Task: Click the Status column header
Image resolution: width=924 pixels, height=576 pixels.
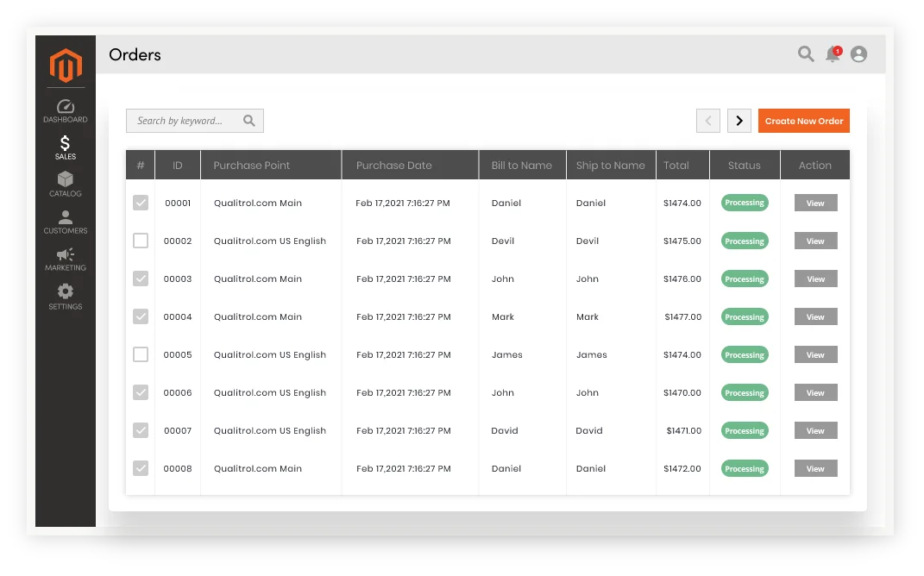Action: coord(745,165)
